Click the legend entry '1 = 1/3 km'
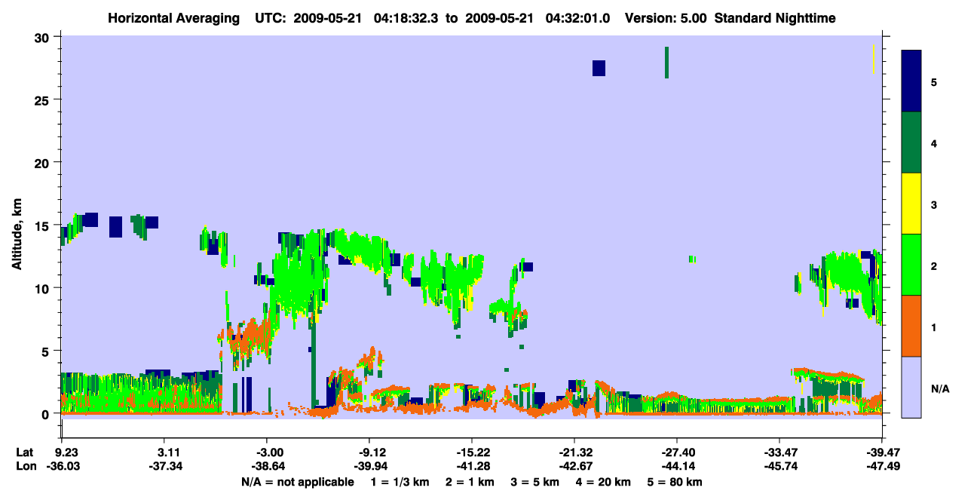Screen dimensions: 980x503 [402, 482]
